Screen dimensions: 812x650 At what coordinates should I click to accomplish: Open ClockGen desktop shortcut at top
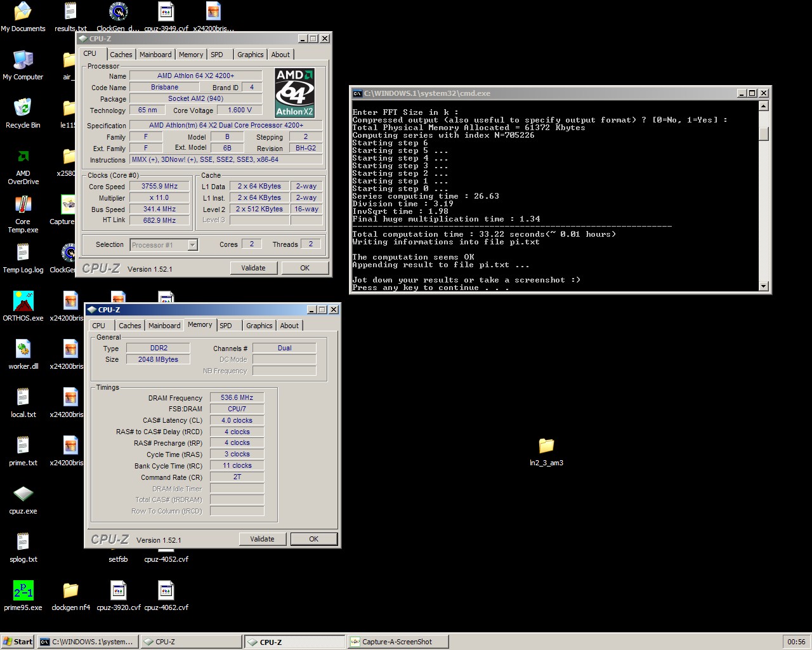(x=119, y=17)
